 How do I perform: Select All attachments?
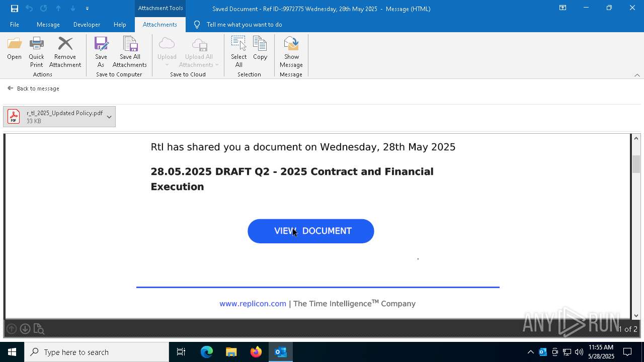click(238, 52)
